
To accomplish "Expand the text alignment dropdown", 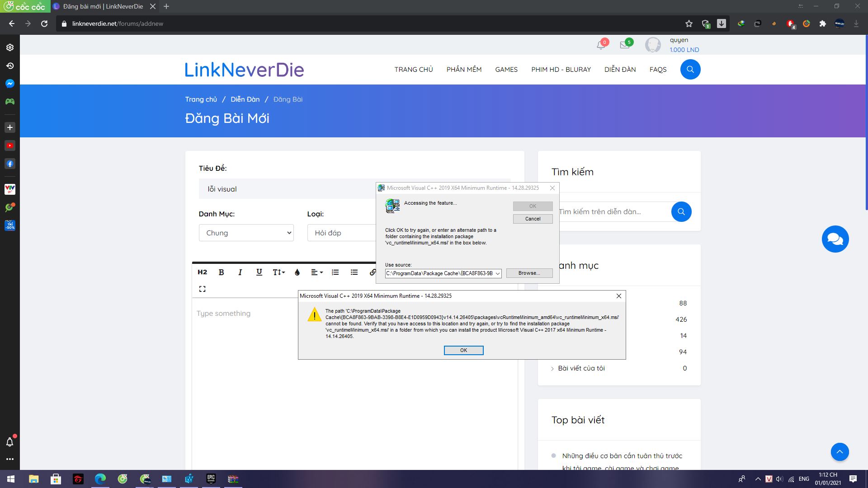I will pos(316,272).
